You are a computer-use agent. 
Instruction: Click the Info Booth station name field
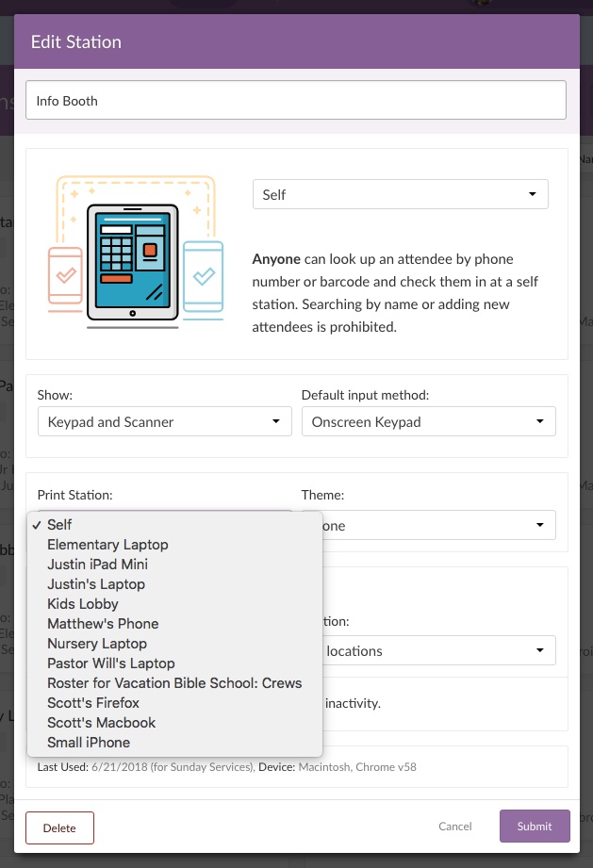[296, 100]
